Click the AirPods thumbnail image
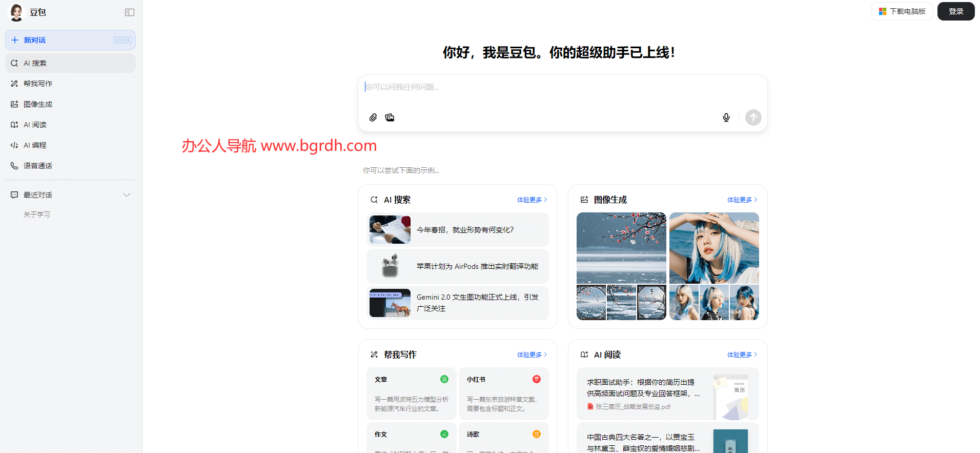Image resolution: width=980 pixels, height=453 pixels. (x=390, y=266)
